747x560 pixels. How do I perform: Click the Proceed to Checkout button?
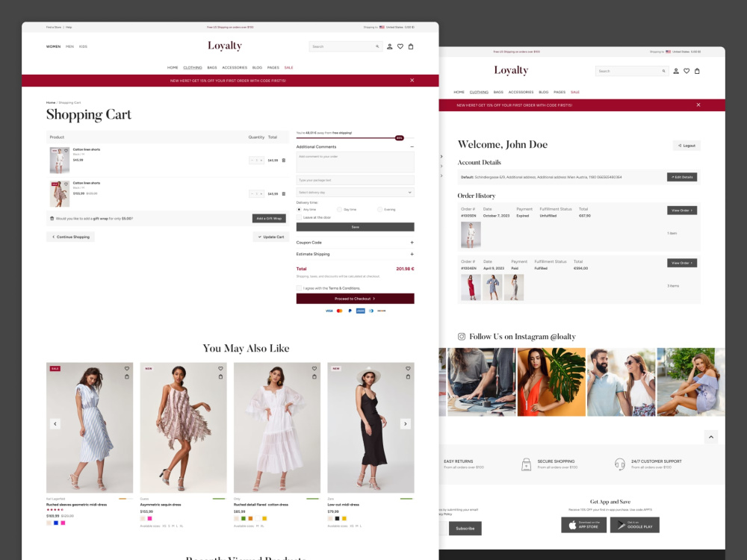coord(355,299)
